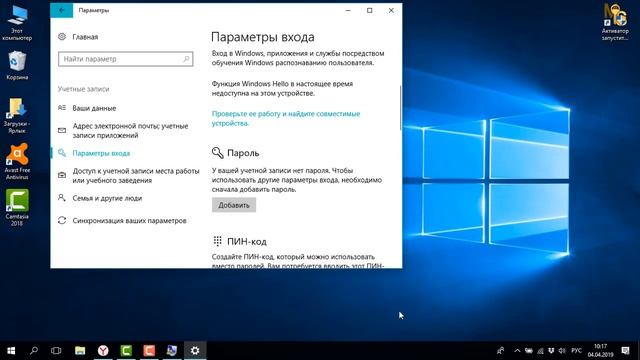Select Параметры входа section
The height and width of the screenshot is (360, 640).
101,153
